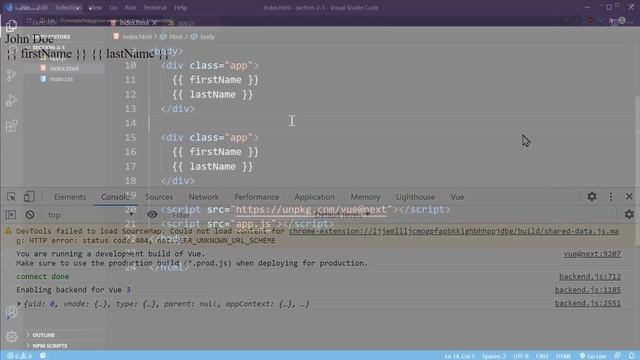Open DevTools settings gear
The width and height of the screenshot is (640, 360).
(592, 197)
